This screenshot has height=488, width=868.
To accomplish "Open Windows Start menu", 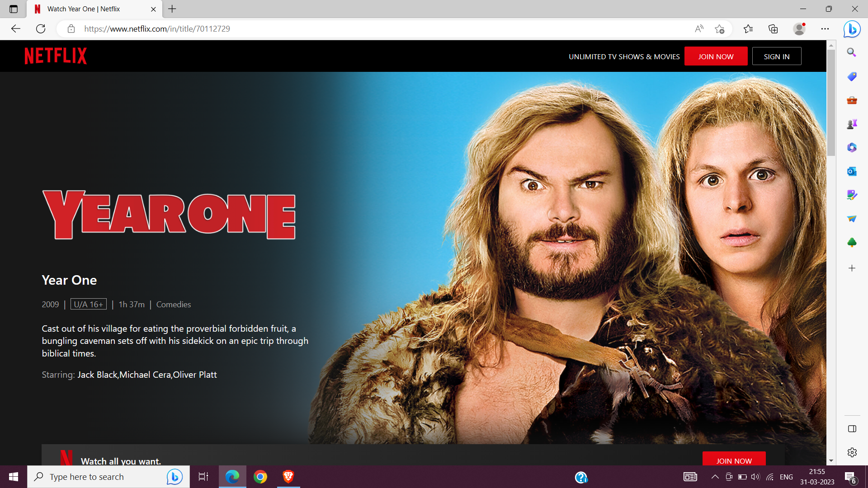I will (x=14, y=477).
